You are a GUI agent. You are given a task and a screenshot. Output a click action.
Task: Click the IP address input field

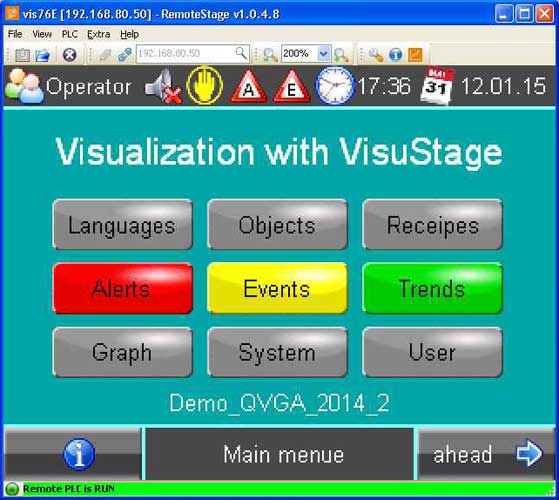coord(193,54)
